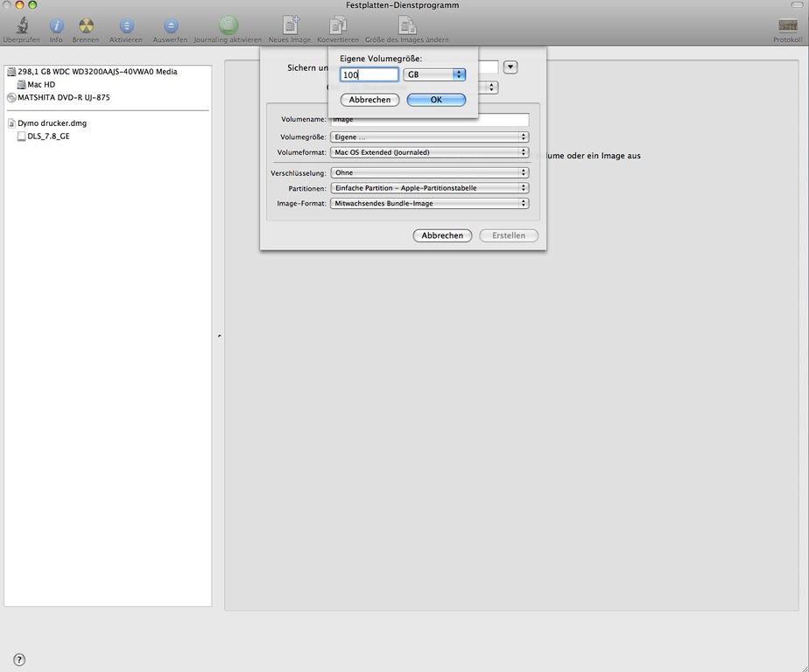Screen dimensions: 809x672
Task: Click the Brennen burn icon
Action: [x=86, y=26]
